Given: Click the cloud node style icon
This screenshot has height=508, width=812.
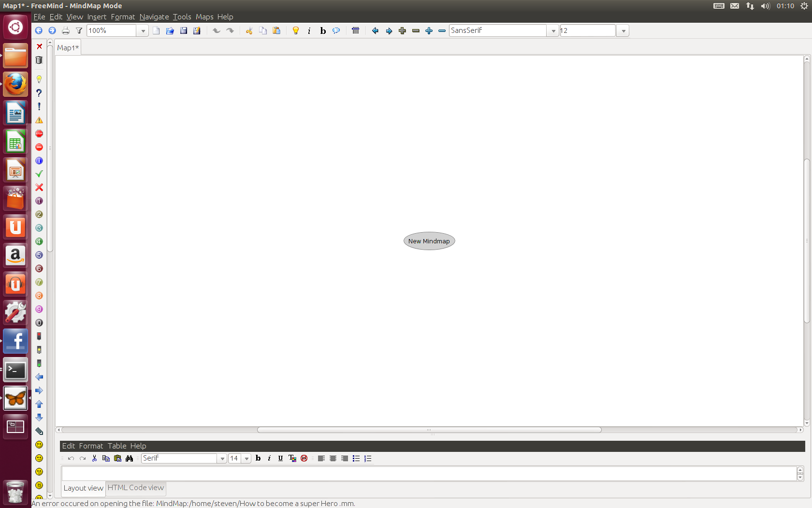Looking at the screenshot, I should (336, 30).
